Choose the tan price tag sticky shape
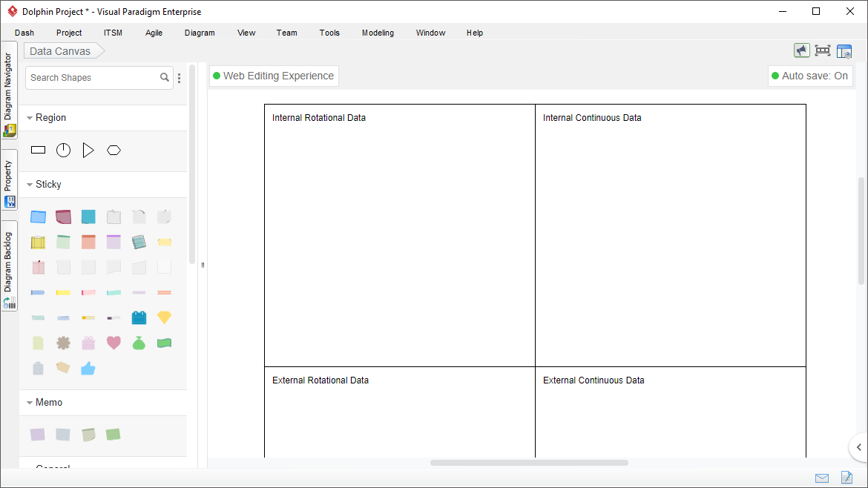 coord(63,367)
